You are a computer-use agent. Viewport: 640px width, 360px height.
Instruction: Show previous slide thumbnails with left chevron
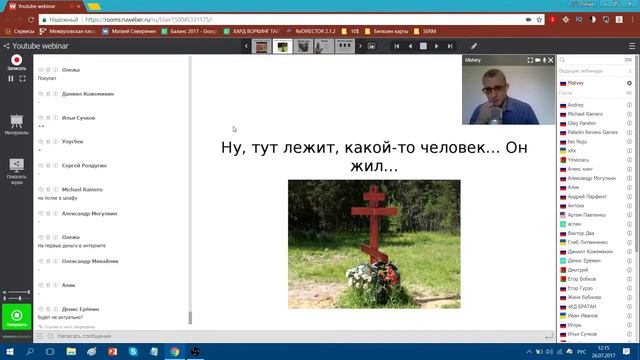[246, 46]
